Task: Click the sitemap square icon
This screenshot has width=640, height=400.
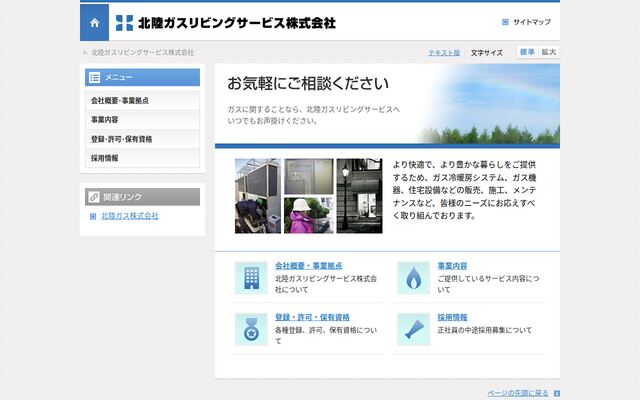Action: (x=505, y=22)
